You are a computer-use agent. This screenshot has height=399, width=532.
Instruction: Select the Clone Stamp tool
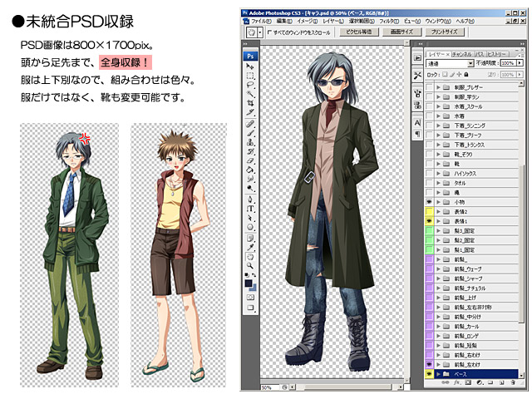coord(250,142)
